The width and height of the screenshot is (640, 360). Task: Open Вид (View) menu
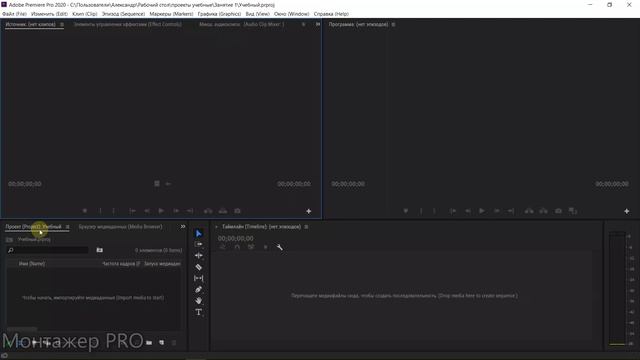[258, 14]
